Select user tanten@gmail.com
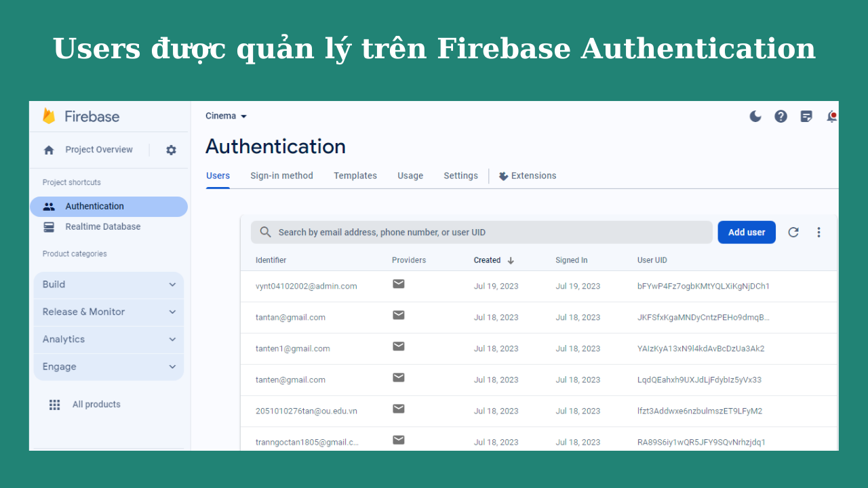Screen dimensions: 868x488 pyautogui.click(x=290, y=380)
